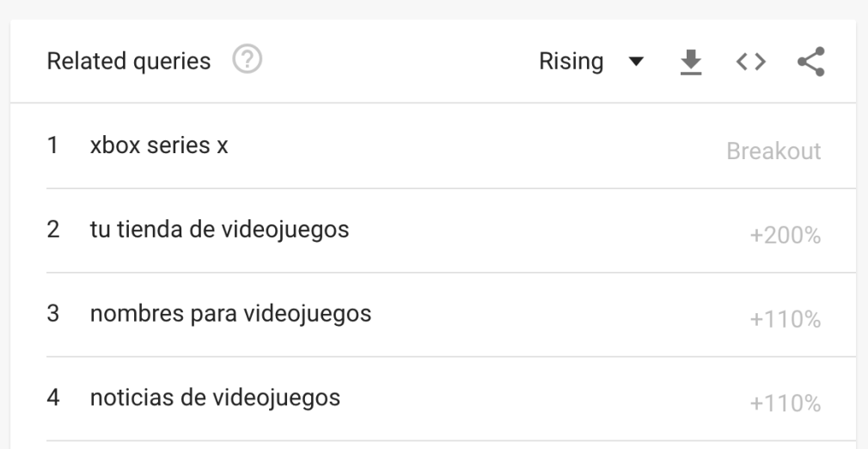
Task: Click rank number 1 in the list
Action: pyautogui.click(x=52, y=146)
